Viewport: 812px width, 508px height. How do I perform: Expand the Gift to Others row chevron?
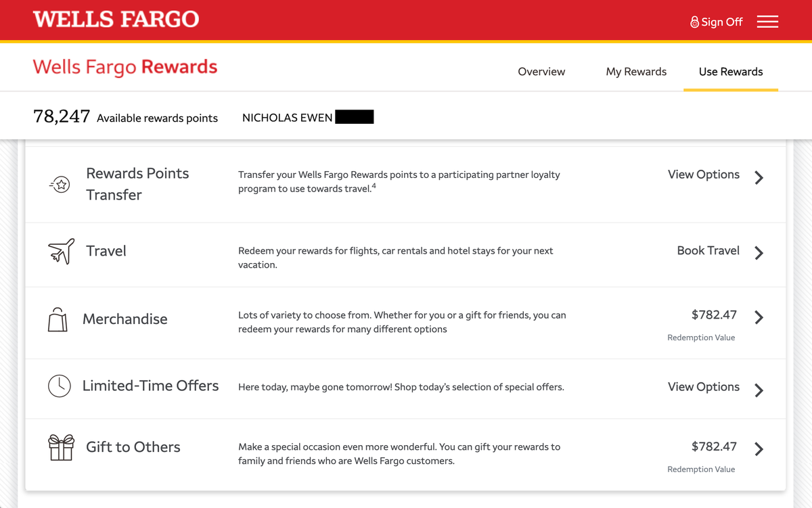[x=759, y=447]
